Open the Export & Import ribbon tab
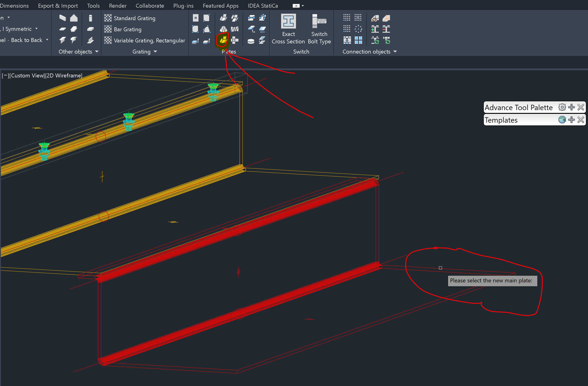Screen dimensions: 588x386 (x=58, y=5)
